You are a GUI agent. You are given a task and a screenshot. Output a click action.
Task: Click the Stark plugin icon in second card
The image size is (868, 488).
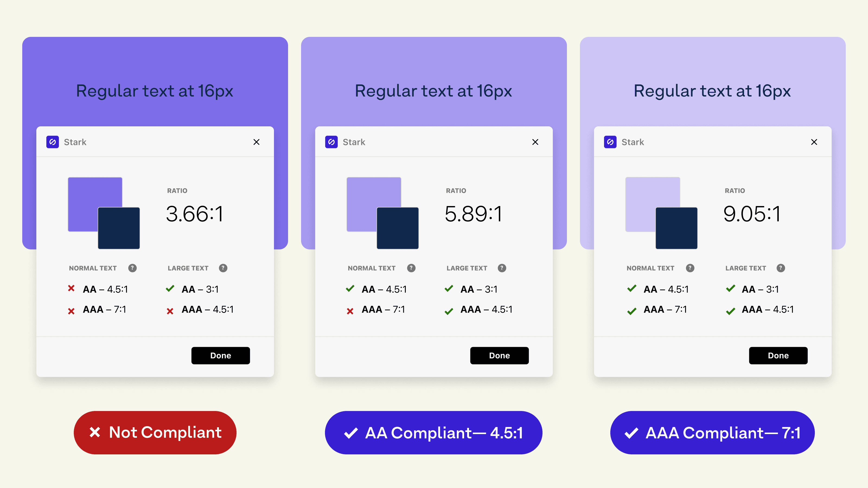click(331, 142)
